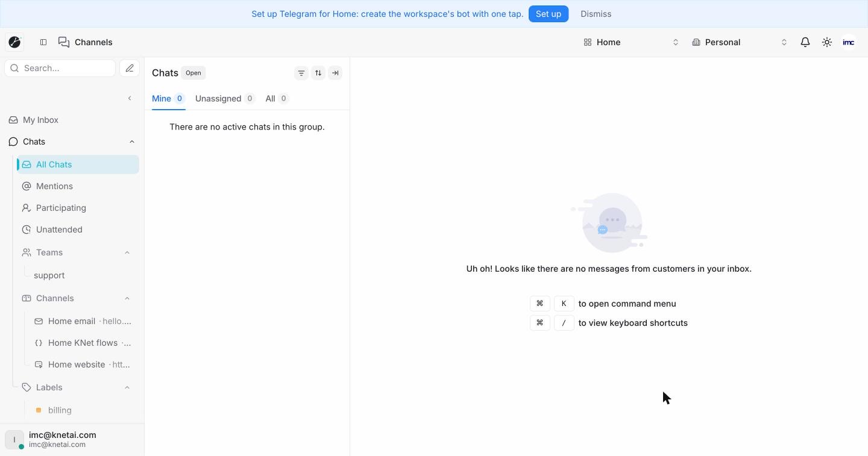Switch theme with the sun icon
Viewport: 868px width, 456px height.
click(827, 42)
